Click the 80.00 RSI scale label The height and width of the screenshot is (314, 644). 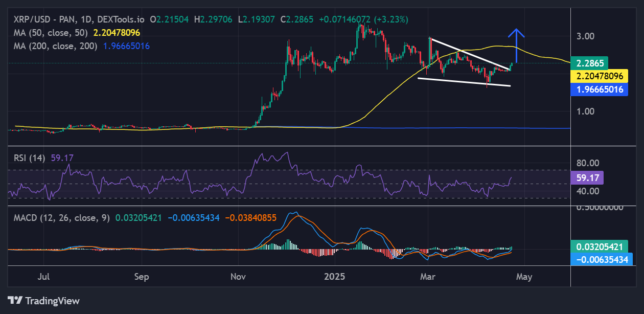(587, 163)
